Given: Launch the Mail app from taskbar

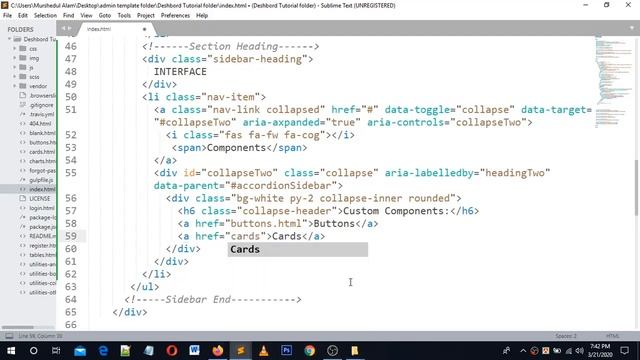Looking at the screenshot, I should pos(80,351).
